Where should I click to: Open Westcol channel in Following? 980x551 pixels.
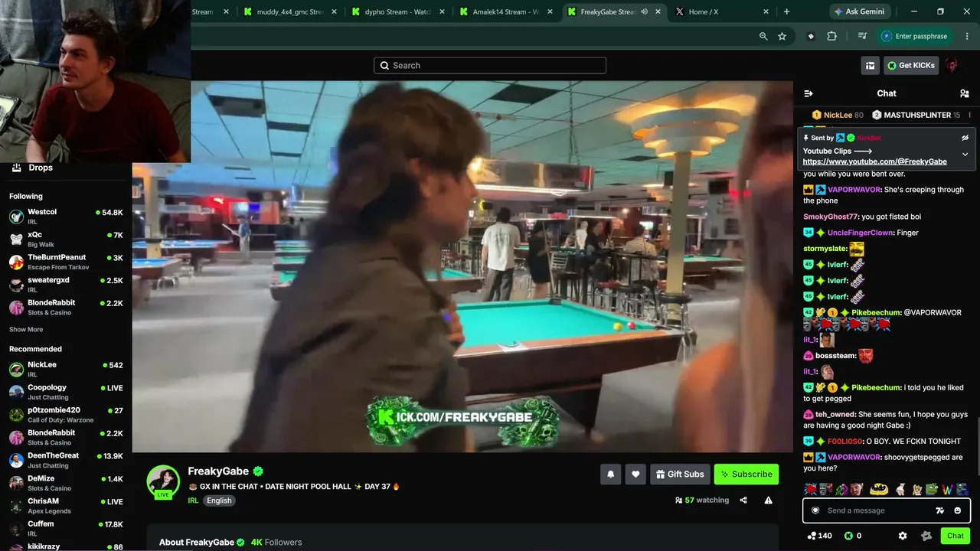[x=66, y=217]
